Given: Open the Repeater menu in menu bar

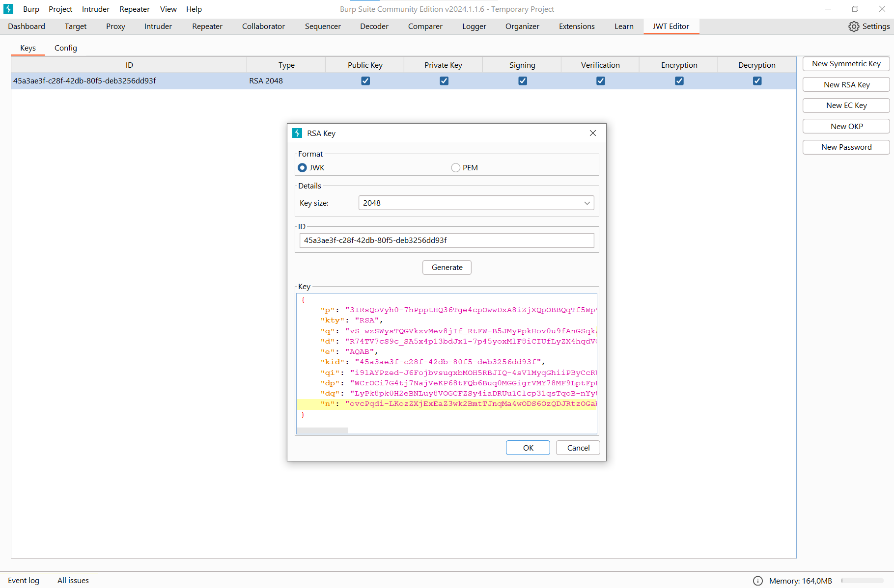Looking at the screenshot, I should [135, 9].
